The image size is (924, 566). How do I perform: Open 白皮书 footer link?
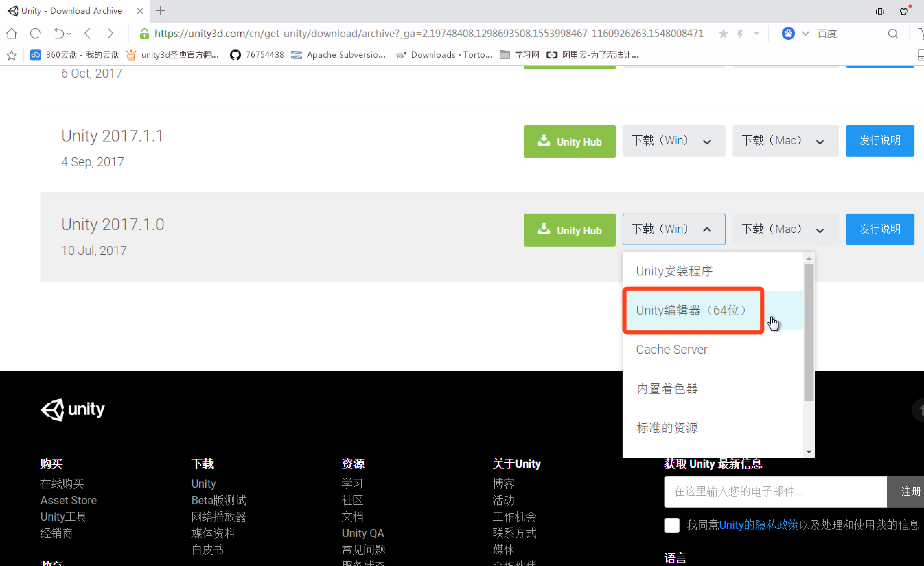pyautogui.click(x=207, y=550)
